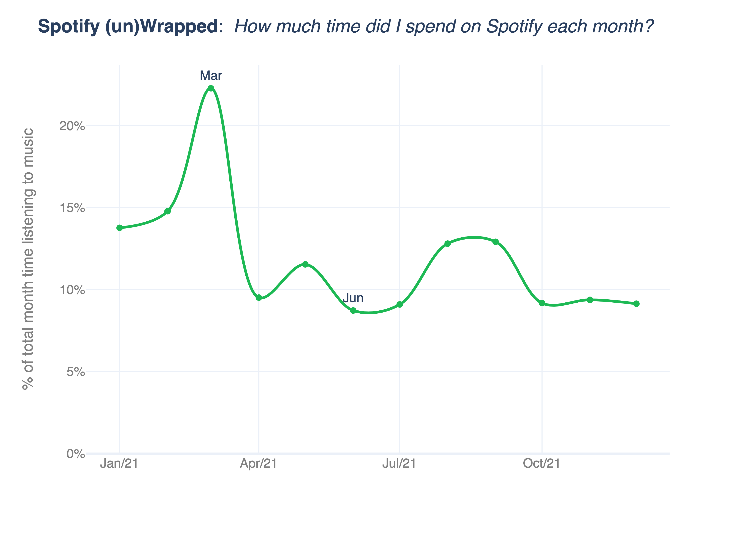Click the January data point marker
756x540 pixels.
tap(120, 228)
